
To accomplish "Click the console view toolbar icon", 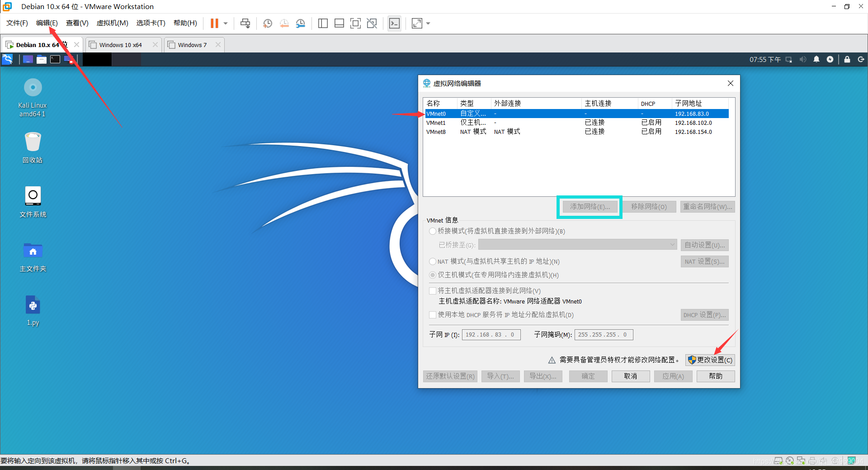I will tap(394, 23).
